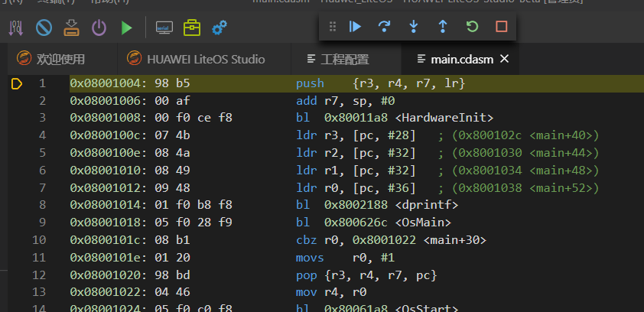Viewport: 644px width, 312px height.
Task: Click the Step Over debug button
Action: (x=384, y=27)
